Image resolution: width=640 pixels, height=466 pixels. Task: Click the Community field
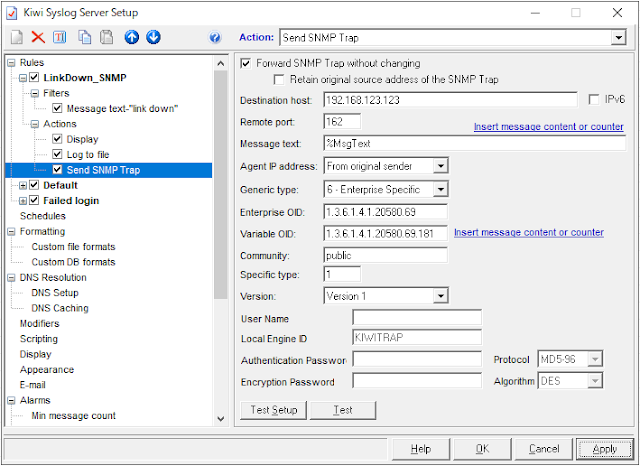click(385, 255)
